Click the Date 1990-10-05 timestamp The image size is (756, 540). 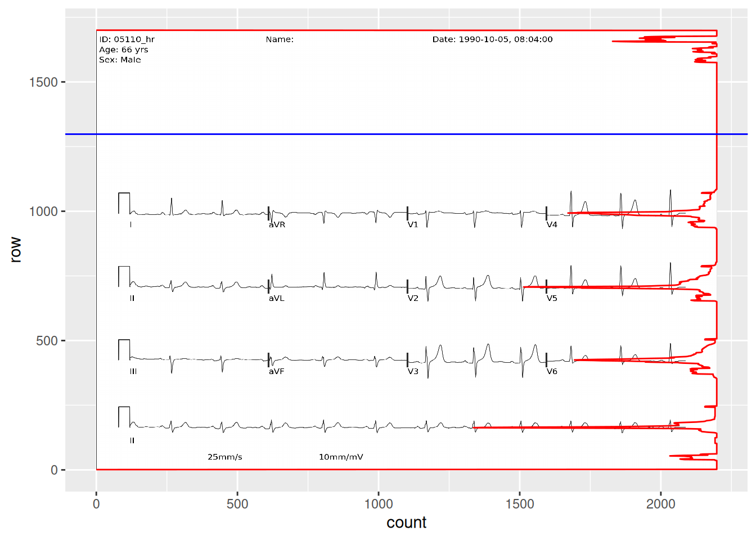tap(492, 39)
